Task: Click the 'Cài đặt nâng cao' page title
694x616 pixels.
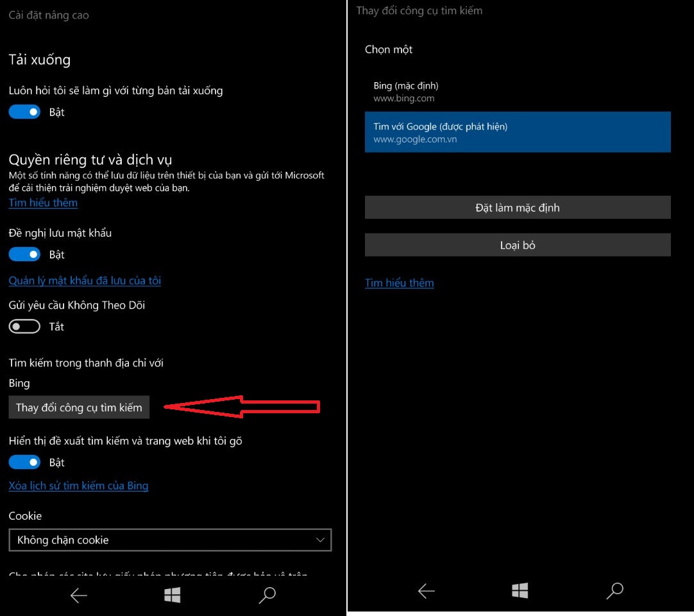Action: [x=49, y=15]
